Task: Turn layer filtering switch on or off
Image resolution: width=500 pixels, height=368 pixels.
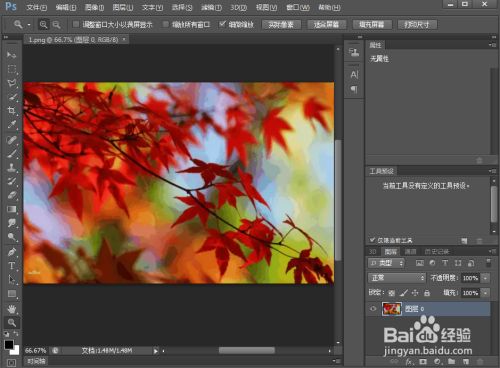Action: [488, 263]
